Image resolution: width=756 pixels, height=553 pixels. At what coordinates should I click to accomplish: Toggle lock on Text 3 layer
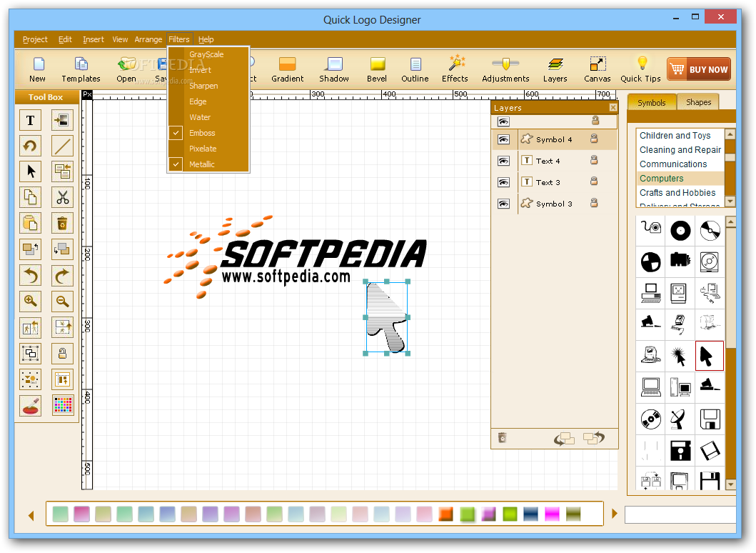(594, 181)
